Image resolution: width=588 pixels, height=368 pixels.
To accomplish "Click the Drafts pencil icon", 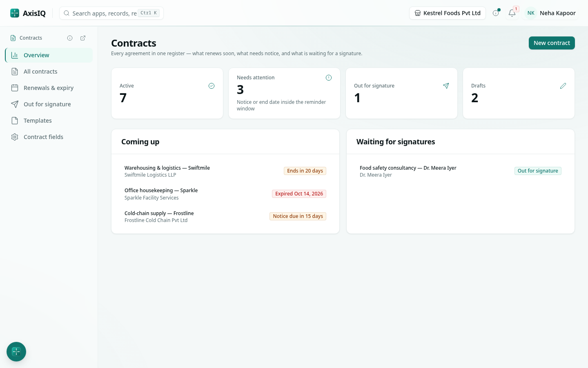I will click(x=563, y=86).
